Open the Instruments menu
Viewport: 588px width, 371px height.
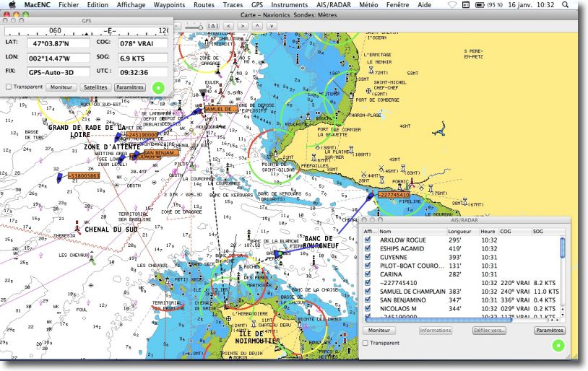(x=289, y=5)
